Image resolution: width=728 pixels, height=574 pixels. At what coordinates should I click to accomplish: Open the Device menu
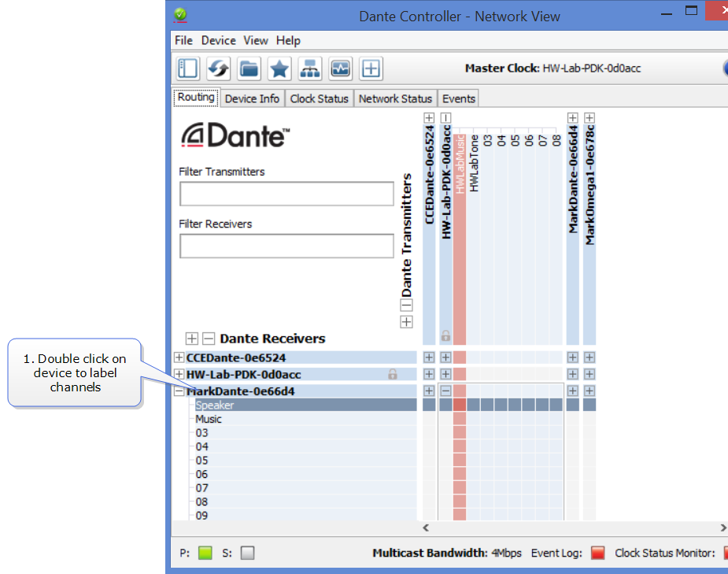[x=218, y=40]
